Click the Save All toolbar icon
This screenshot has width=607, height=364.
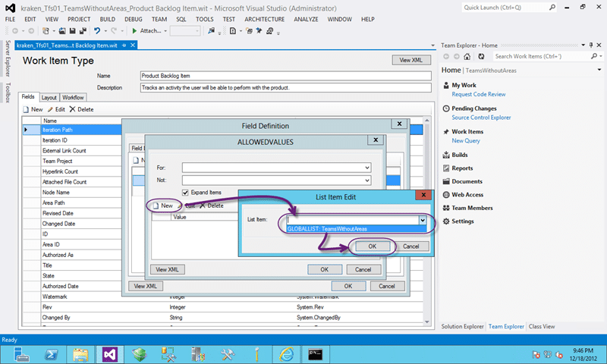click(83, 31)
